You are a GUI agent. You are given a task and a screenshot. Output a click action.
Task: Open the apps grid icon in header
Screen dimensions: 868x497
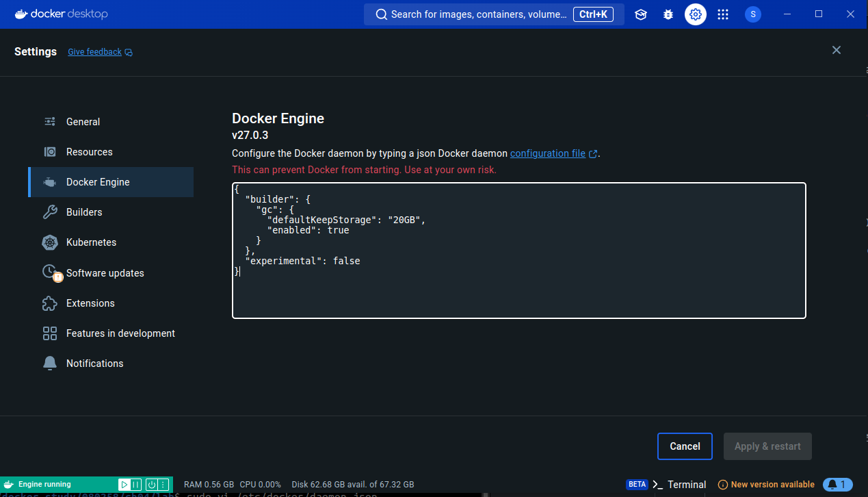[x=723, y=14]
